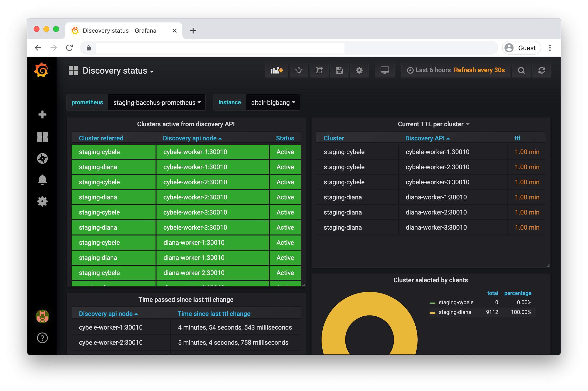Open Explore compass icon in sidebar
The image size is (588, 391).
[42, 158]
